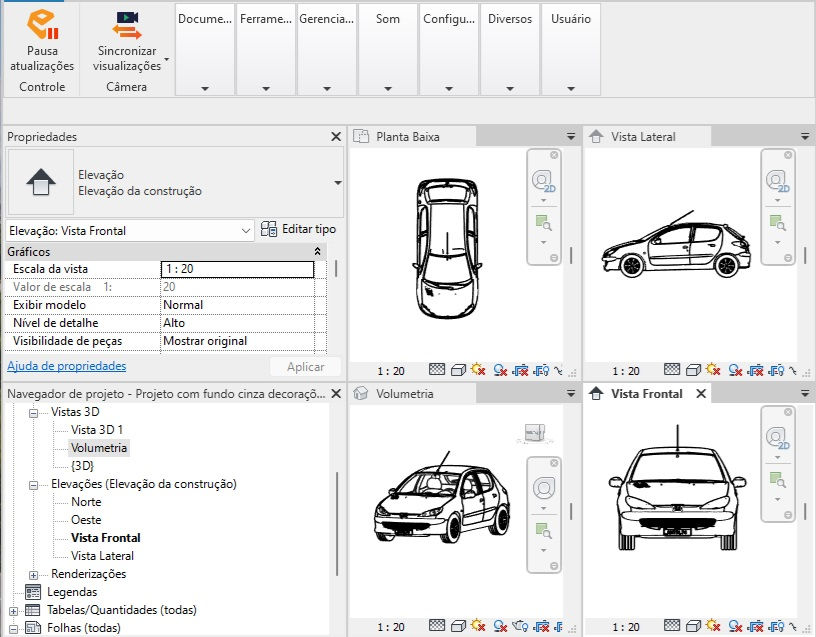
Task: Click the Planta Baixa tab icon
Action: click(x=361, y=136)
